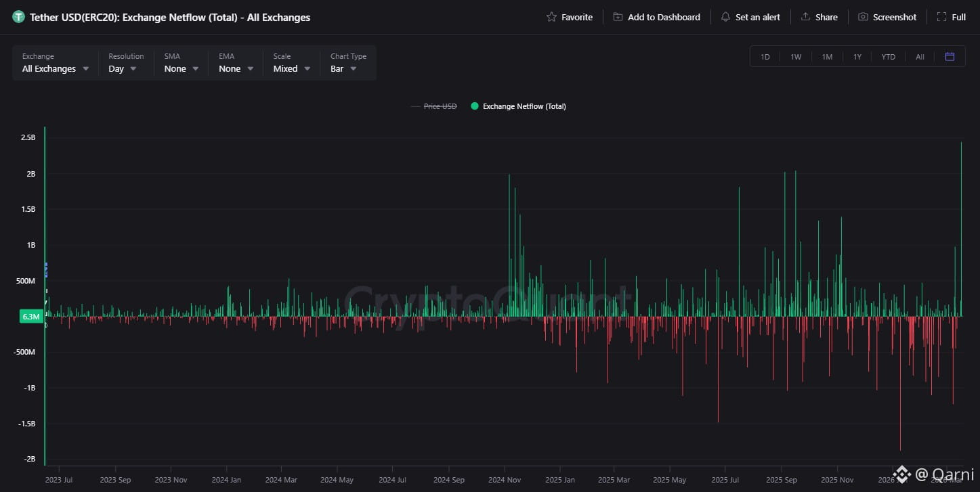Change Scale from Mixed dropdown
This screenshot has width=980, height=492.
[x=292, y=63]
